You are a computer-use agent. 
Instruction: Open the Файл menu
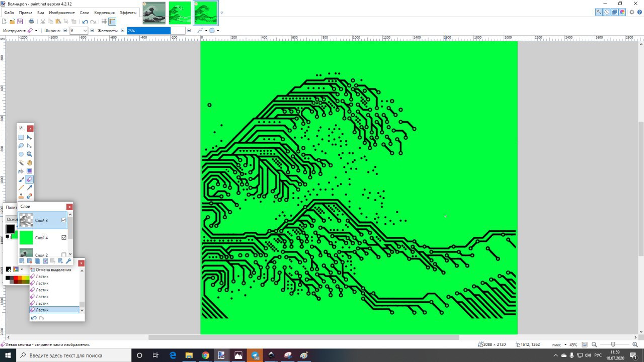(9, 13)
